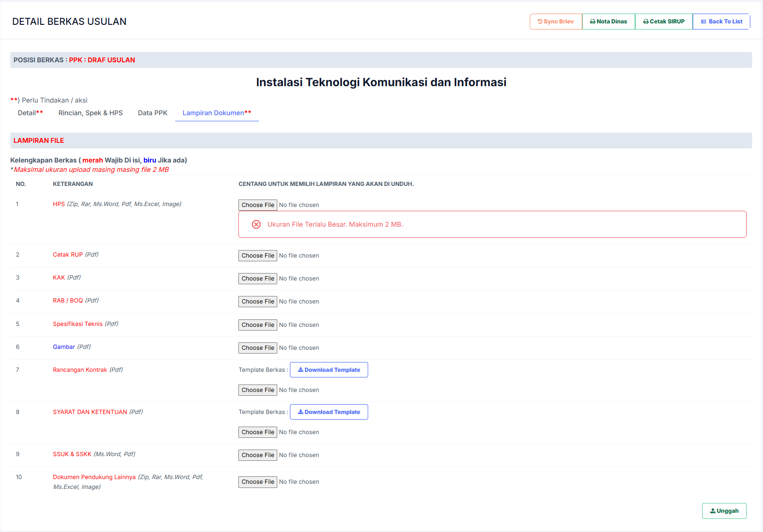Viewport: 763px width, 532px height.
Task: Click the Sync Briev refresh icon
Action: [540, 22]
